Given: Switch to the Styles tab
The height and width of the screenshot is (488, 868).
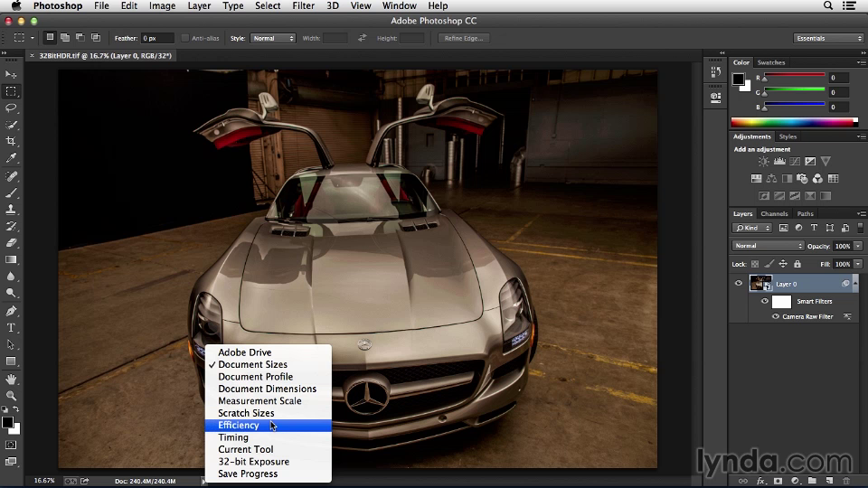Looking at the screenshot, I should click(788, 136).
